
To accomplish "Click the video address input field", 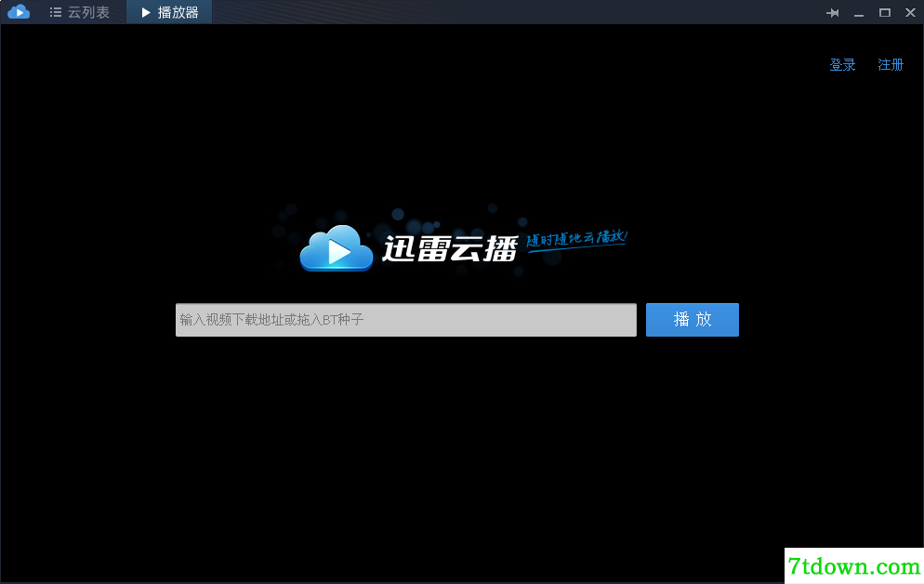I will coord(406,320).
